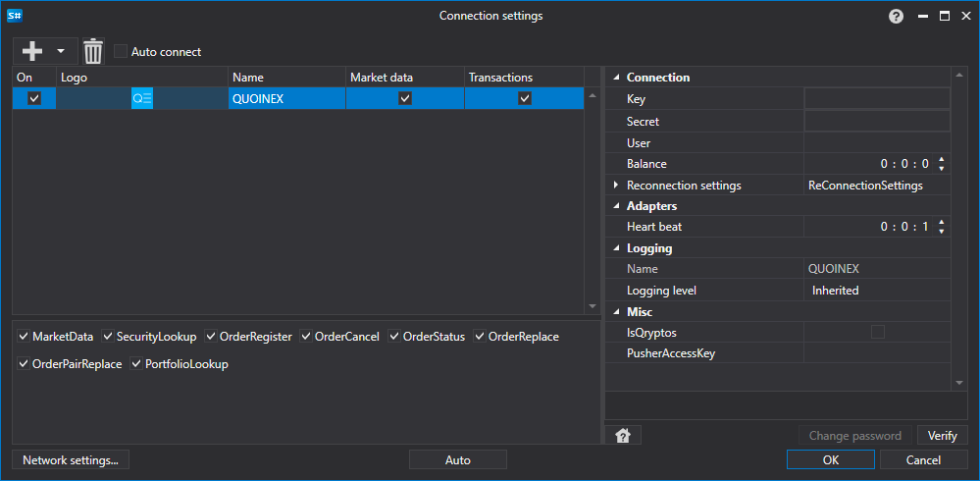Select the Balance property label

pyautogui.click(x=646, y=164)
